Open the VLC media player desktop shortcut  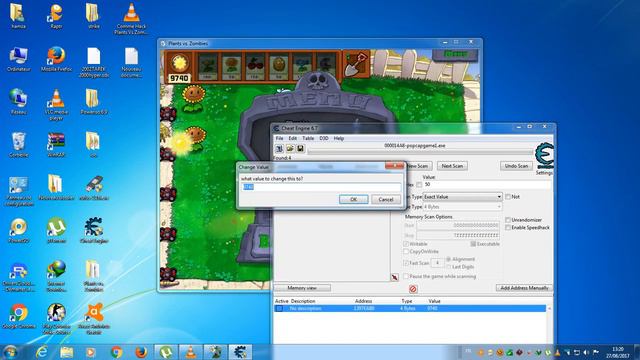click(56, 104)
